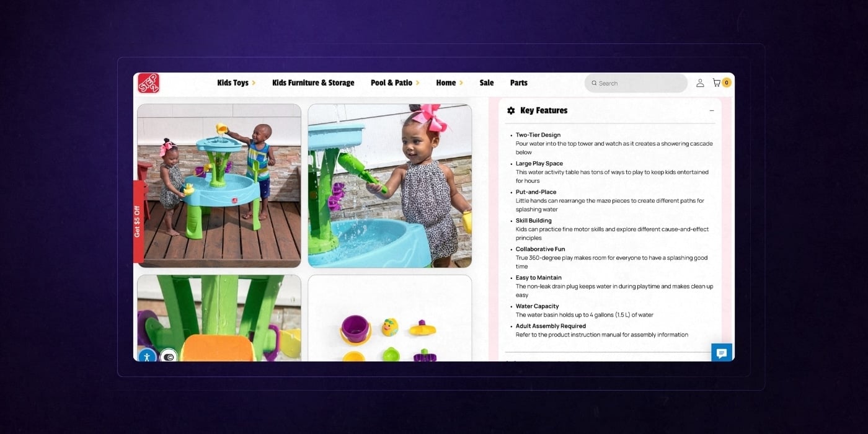Image resolution: width=868 pixels, height=434 pixels.
Task: Click the 'Collaborative Fun' feature title
Action: tap(541, 249)
